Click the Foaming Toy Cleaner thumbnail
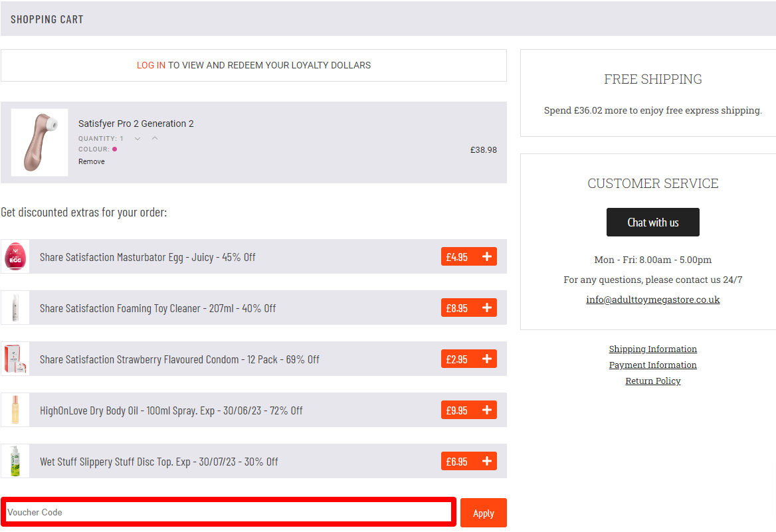Image resolution: width=776 pixels, height=532 pixels. point(15,308)
